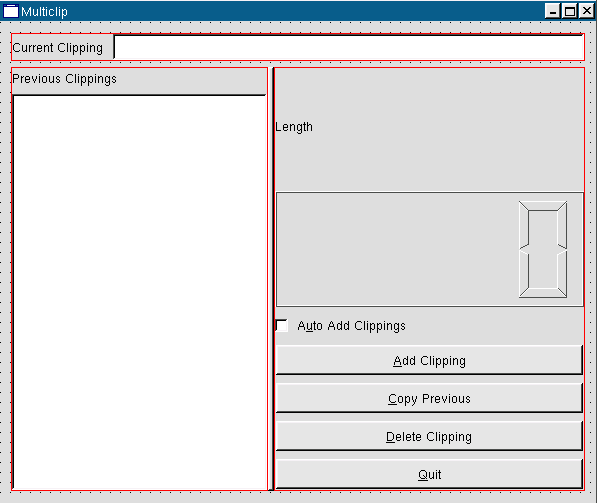Viewport: 597px width, 503px height.
Task: Select the Copy Previous button
Action: tap(429, 398)
